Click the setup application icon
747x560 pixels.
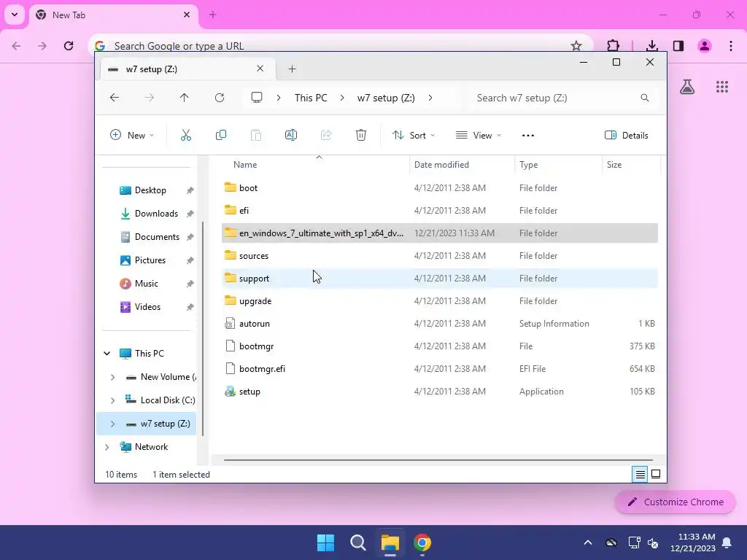(230, 392)
